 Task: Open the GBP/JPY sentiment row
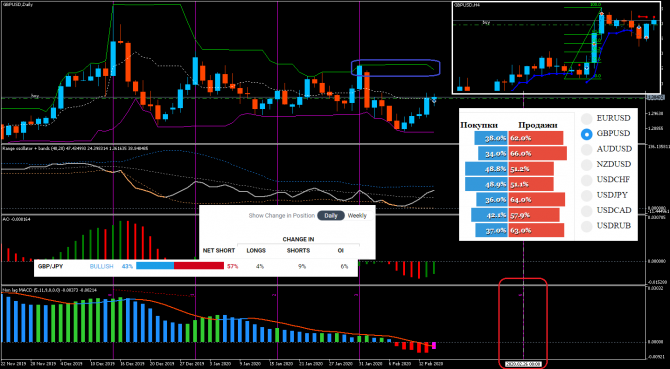click(196, 266)
